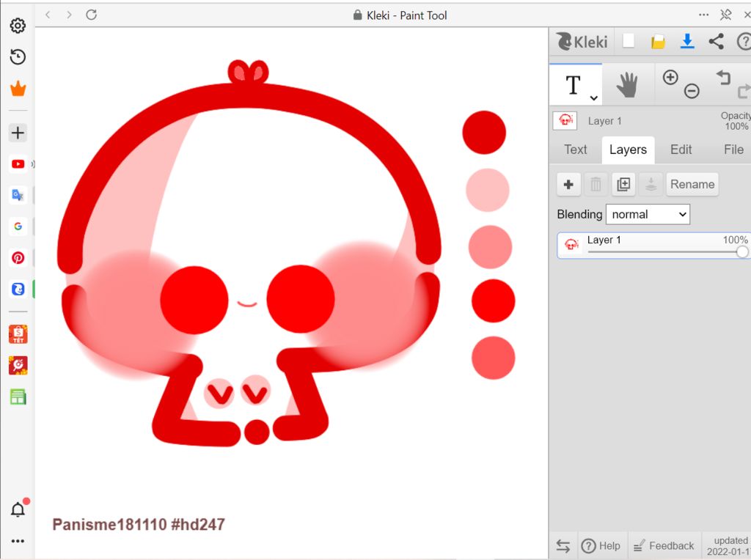Switch to the File tab

coord(733,150)
